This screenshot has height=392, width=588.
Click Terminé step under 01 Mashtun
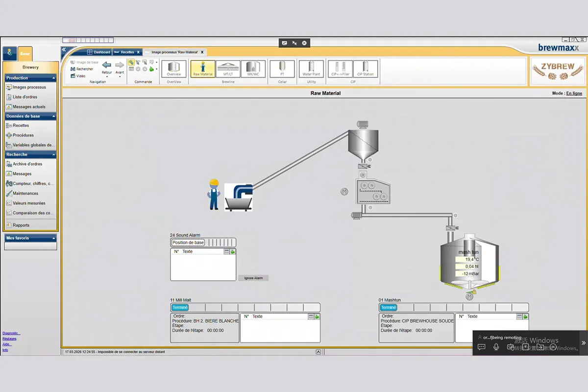point(389,308)
